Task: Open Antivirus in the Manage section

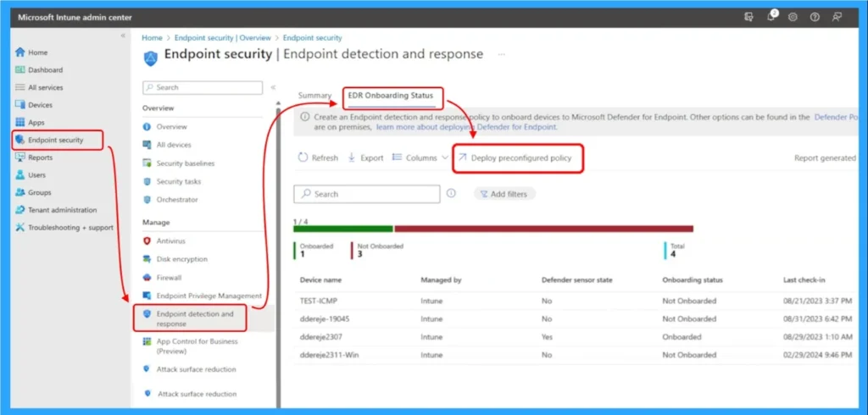Action: (x=170, y=241)
